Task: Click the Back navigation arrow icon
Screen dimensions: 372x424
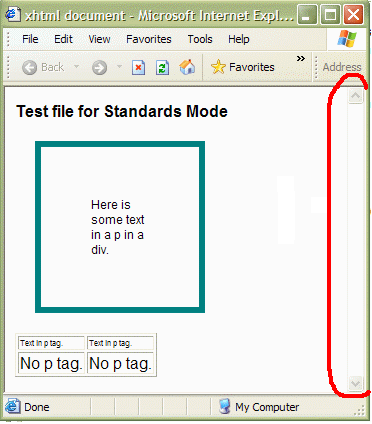Action: point(29,68)
